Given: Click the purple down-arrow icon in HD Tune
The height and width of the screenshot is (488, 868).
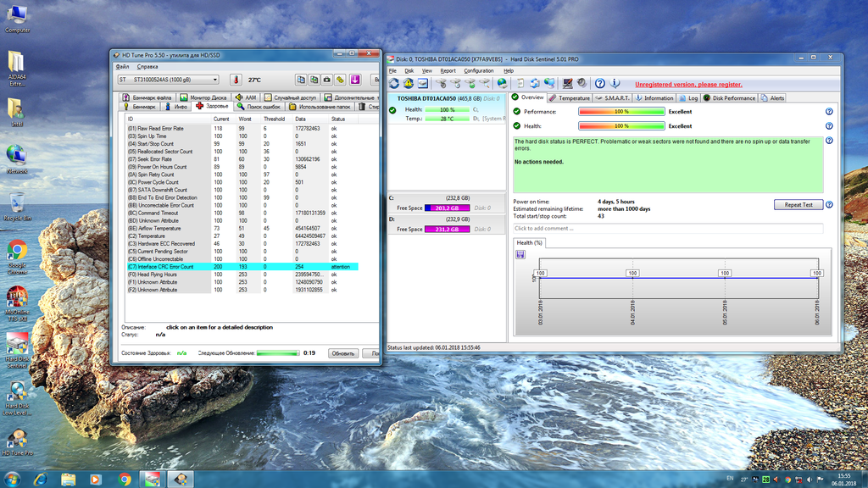Looking at the screenshot, I should [355, 80].
